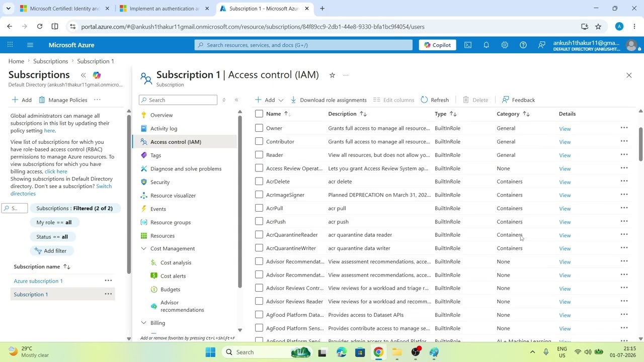Click the 'Switch directories' link

click(x=61, y=190)
